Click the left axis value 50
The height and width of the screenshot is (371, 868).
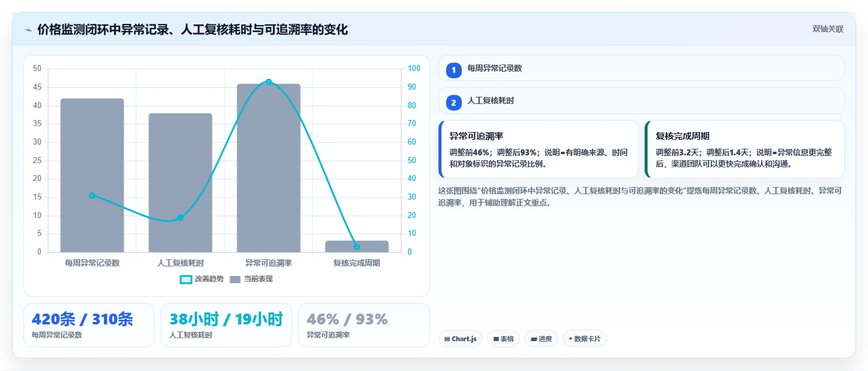tap(37, 69)
